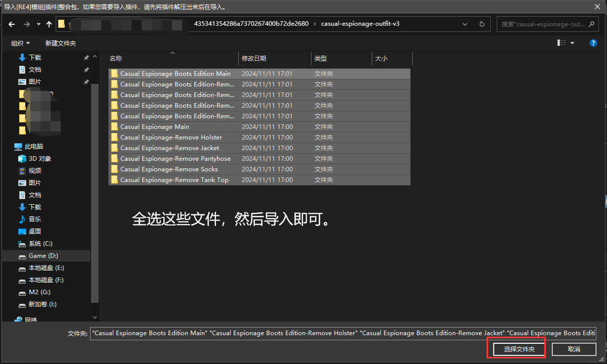Click 新建文件夹 in the toolbar
This screenshot has width=607, height=364.
tap(60, 43)
